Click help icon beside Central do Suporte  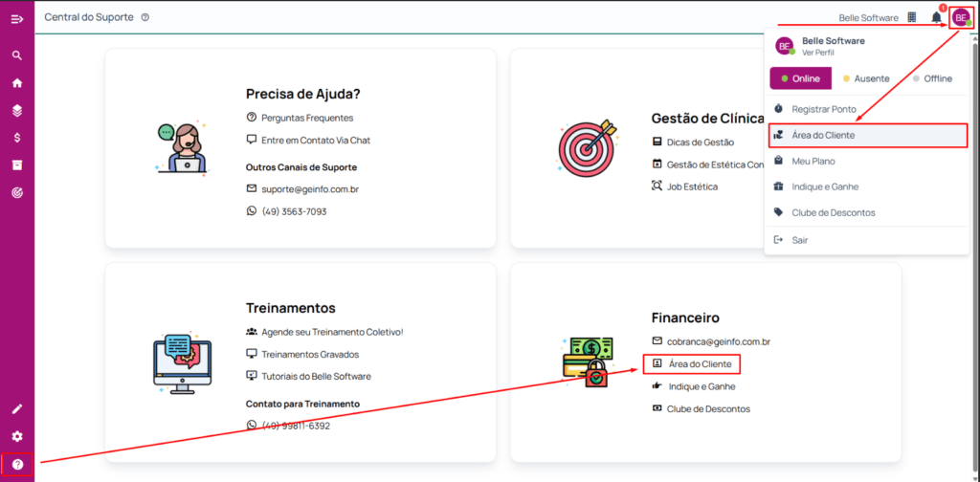(x=145, y=17)
